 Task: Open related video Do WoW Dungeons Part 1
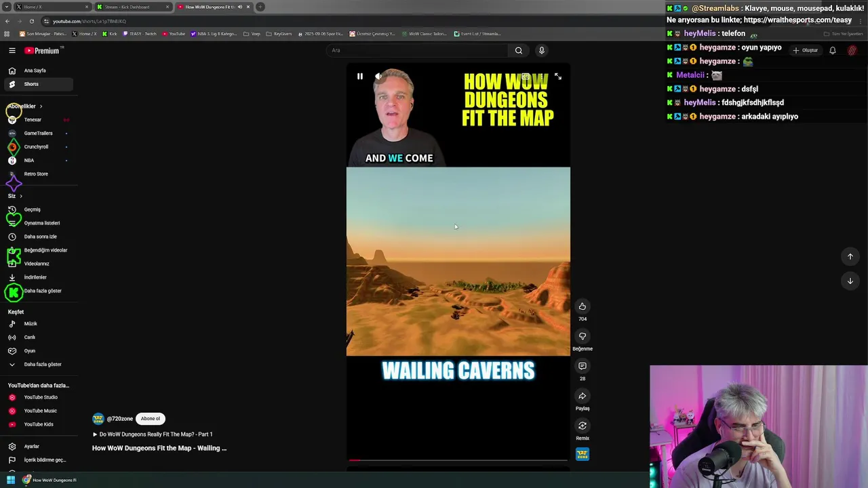coord(153,434)
